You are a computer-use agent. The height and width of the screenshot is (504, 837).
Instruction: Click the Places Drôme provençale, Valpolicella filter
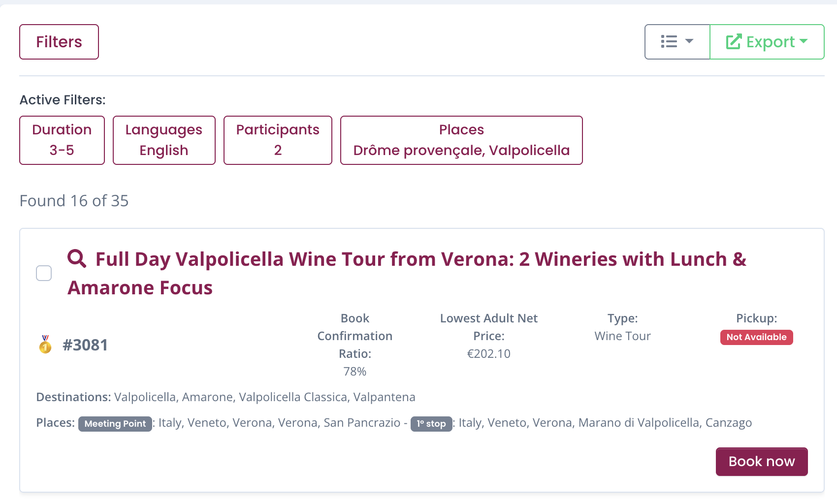tap(461, 140)
